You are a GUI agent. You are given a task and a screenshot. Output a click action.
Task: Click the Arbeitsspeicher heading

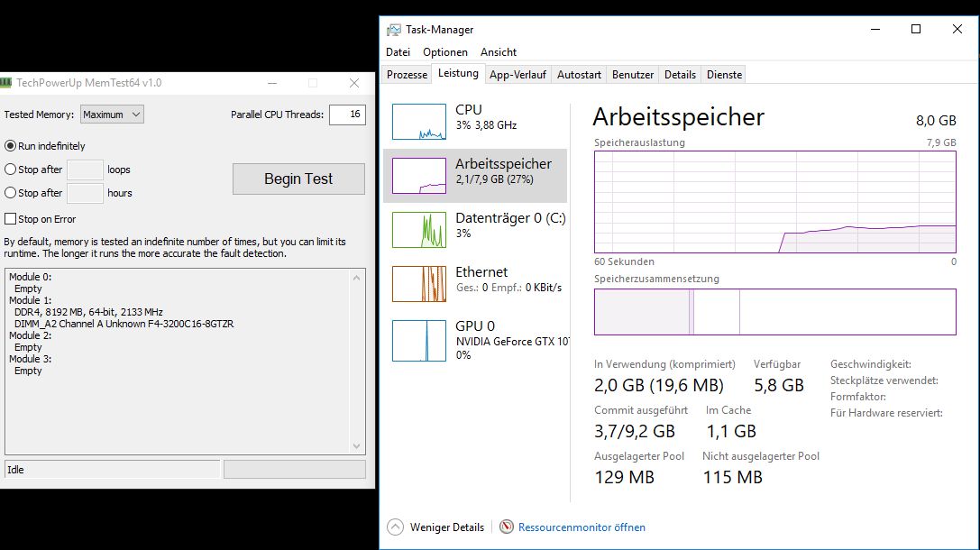point(678,117)
